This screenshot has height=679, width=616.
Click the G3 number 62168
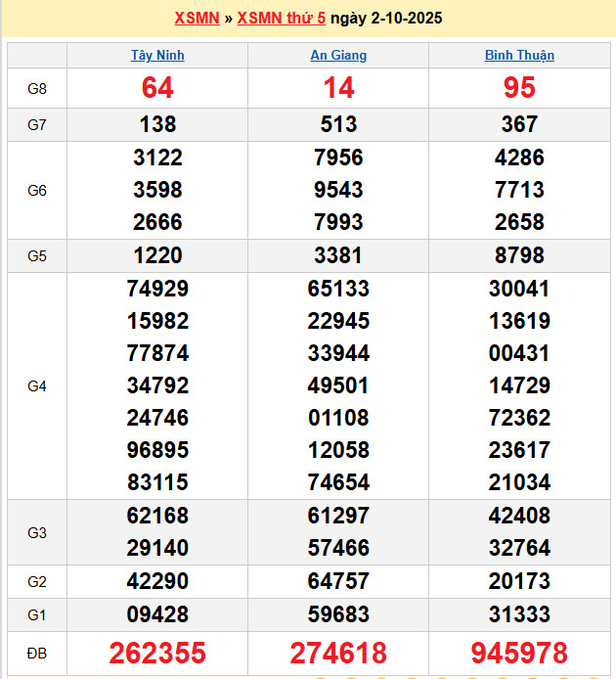(157, 516)
